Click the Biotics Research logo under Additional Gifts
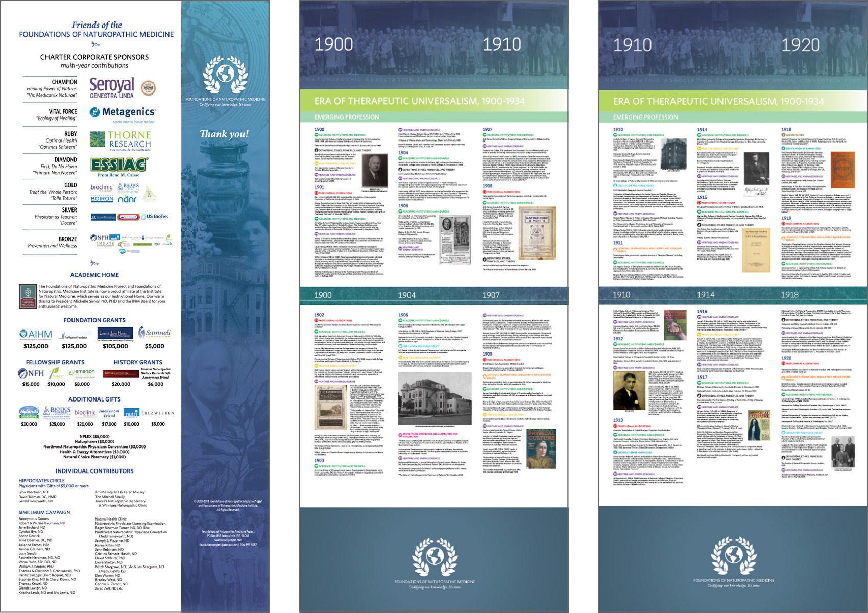Screen dimensions: 868x613 [57, 412]
